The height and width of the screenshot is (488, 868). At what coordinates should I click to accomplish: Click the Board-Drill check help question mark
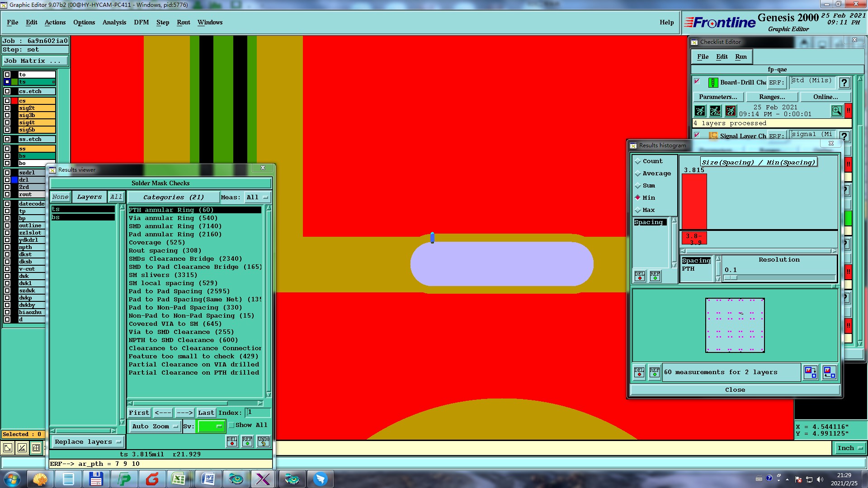(844, 83)
